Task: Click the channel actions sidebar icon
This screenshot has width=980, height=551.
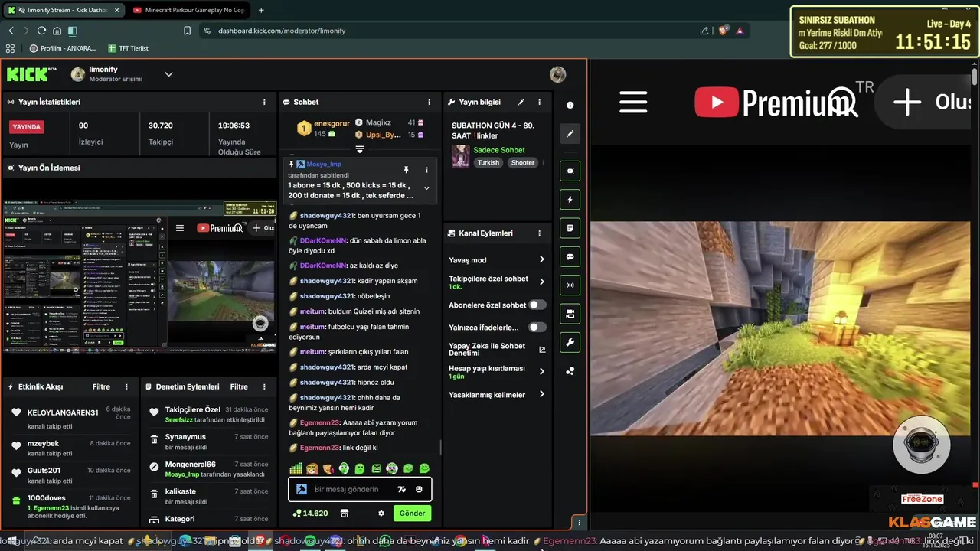Action: 570,314
